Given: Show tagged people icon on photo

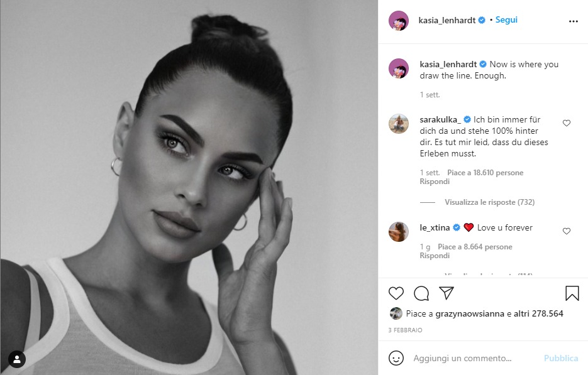Looking at the screenshot, I should (17, 360).
